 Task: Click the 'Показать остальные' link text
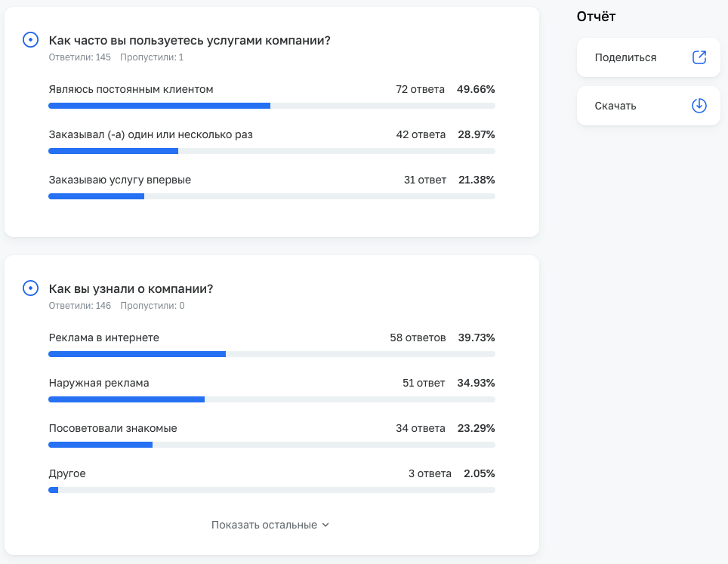tap(264, 525)
